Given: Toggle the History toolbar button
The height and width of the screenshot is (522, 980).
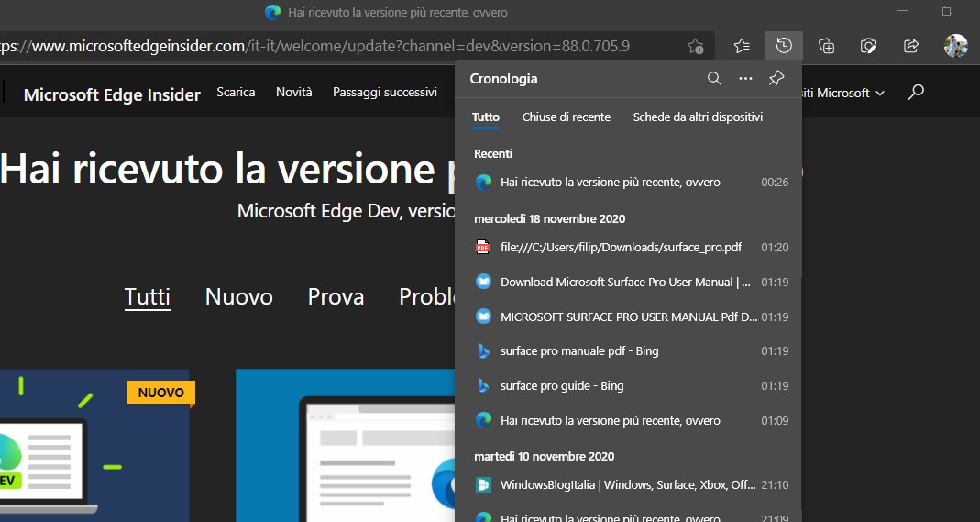Looking at the screenshot, I should (784, 46).
